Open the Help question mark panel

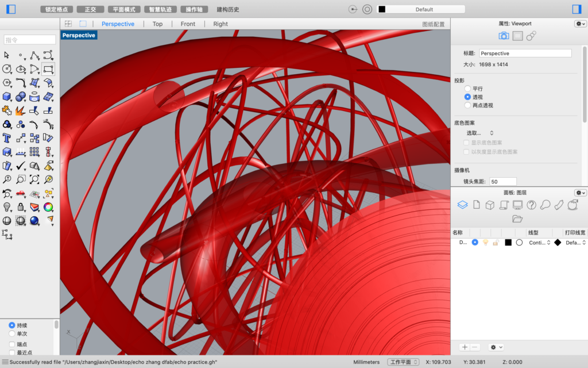coord(531,205)
